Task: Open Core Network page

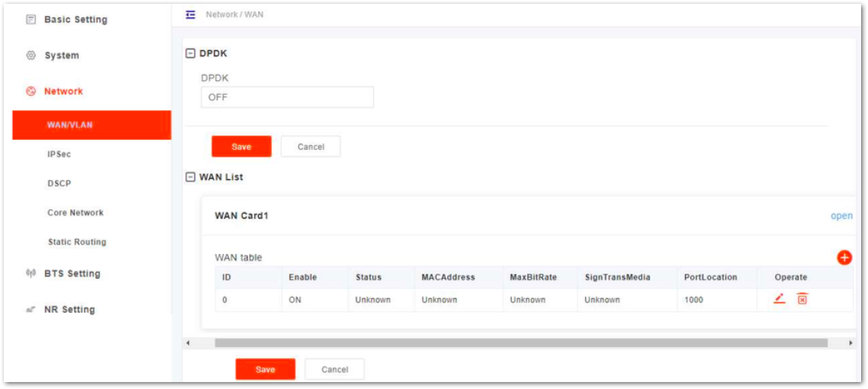Action: coord(75,212)
